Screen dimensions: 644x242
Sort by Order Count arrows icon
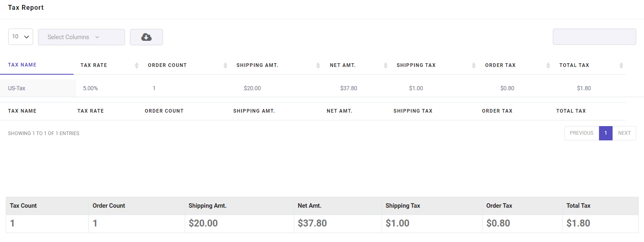[225, 65]
